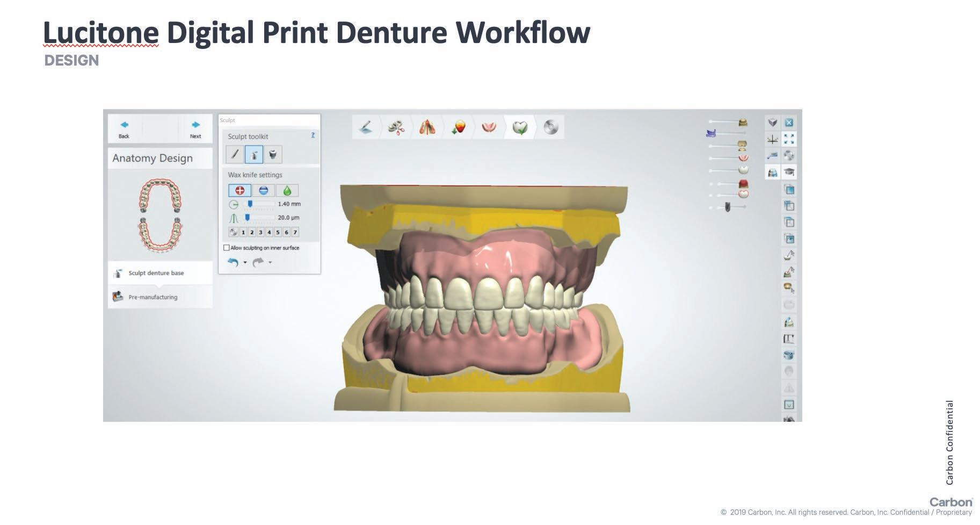Go Back to previous step
This screenshot has width=980, height=525.
pos(124,129)
